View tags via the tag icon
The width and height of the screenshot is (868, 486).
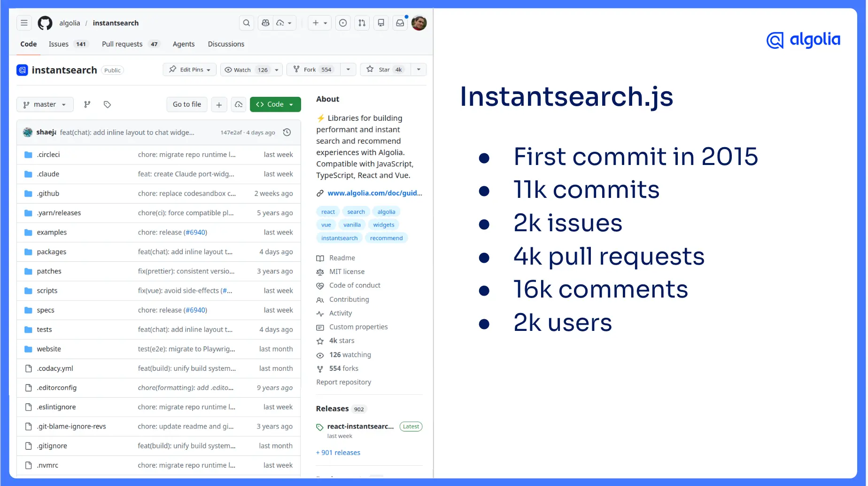pos(107,104)
